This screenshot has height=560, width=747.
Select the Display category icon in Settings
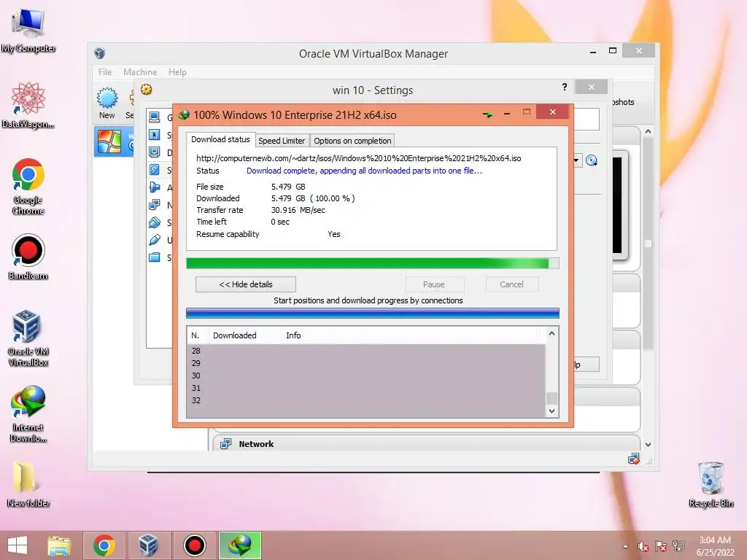[155, 152]
